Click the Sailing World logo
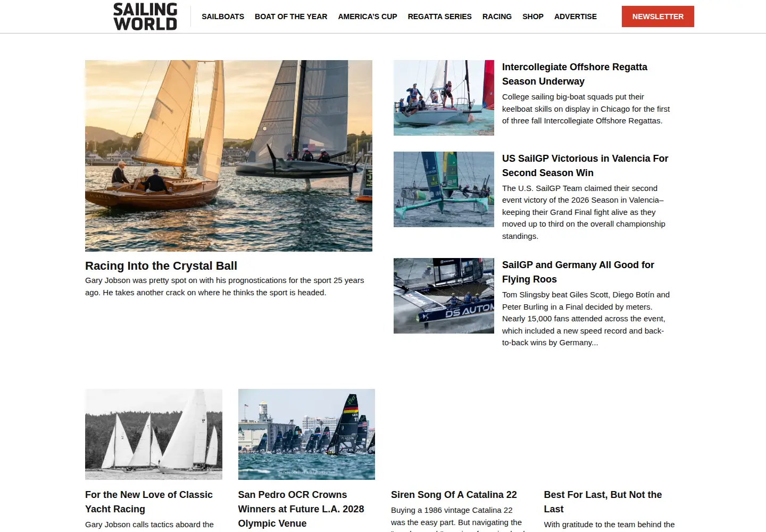The height and width of the screenshot is (532, 766). point(145,16)
